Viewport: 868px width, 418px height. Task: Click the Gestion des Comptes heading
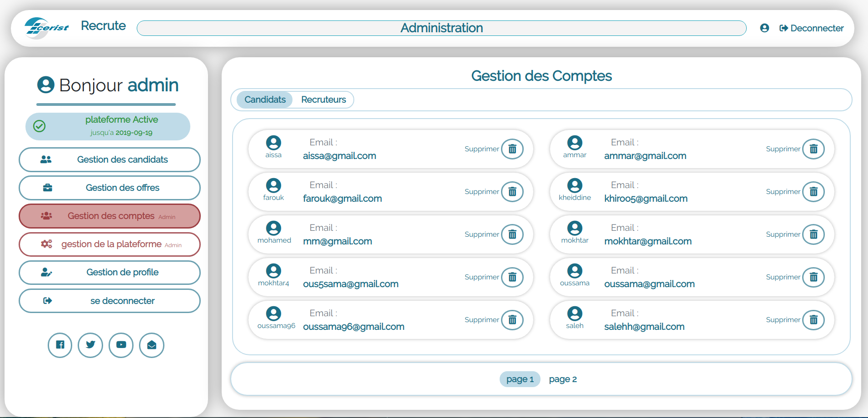(541, 76)
